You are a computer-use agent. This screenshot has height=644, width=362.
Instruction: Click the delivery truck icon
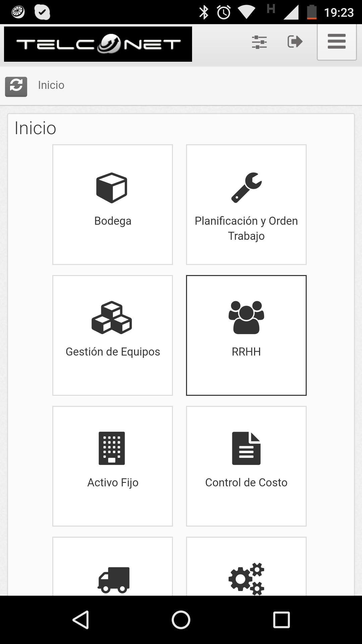pyautogui.click(x=114, y=580)
